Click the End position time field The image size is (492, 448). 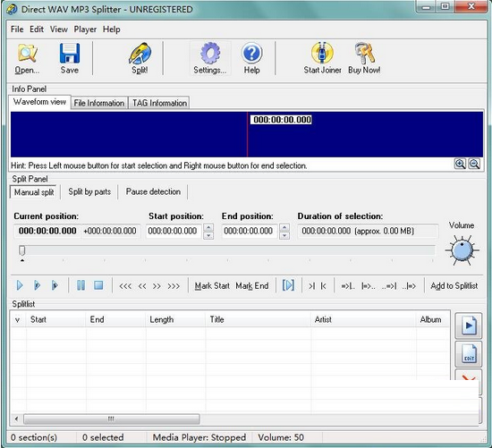coord(250,232)
